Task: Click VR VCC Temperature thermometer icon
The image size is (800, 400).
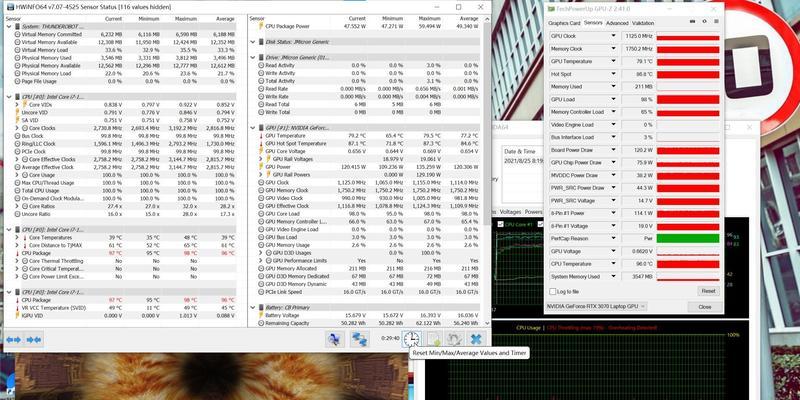Action: 17,308
